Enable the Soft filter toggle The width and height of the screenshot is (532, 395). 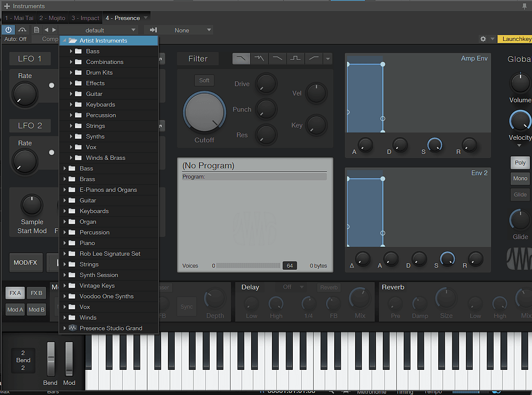point(204,80)
